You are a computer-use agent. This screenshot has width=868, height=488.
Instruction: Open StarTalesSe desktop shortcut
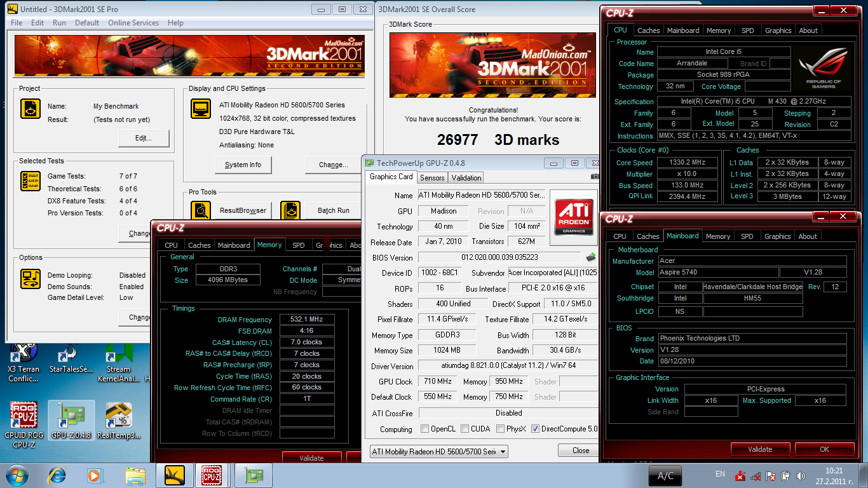[71, 360]
